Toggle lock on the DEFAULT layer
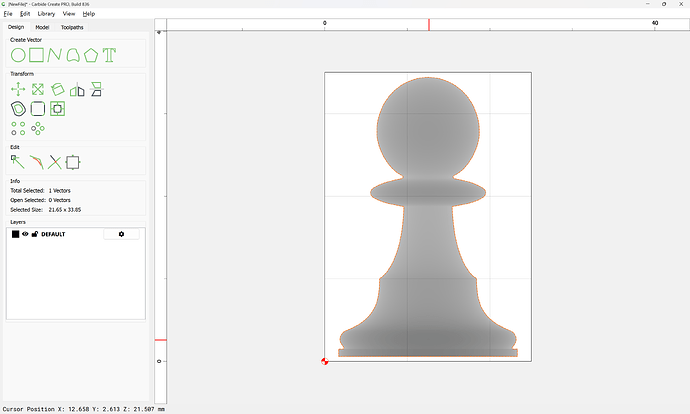The image size is (690, 414). tap(35, 234)
